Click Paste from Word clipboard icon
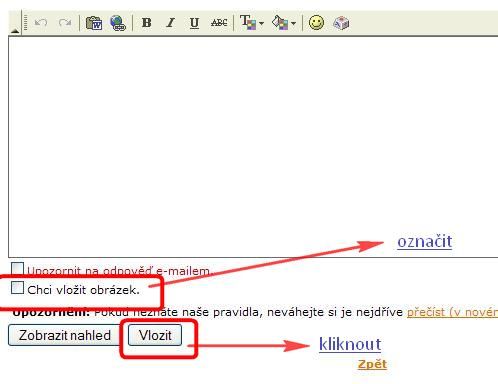498x384 pixels. (94, 23)
